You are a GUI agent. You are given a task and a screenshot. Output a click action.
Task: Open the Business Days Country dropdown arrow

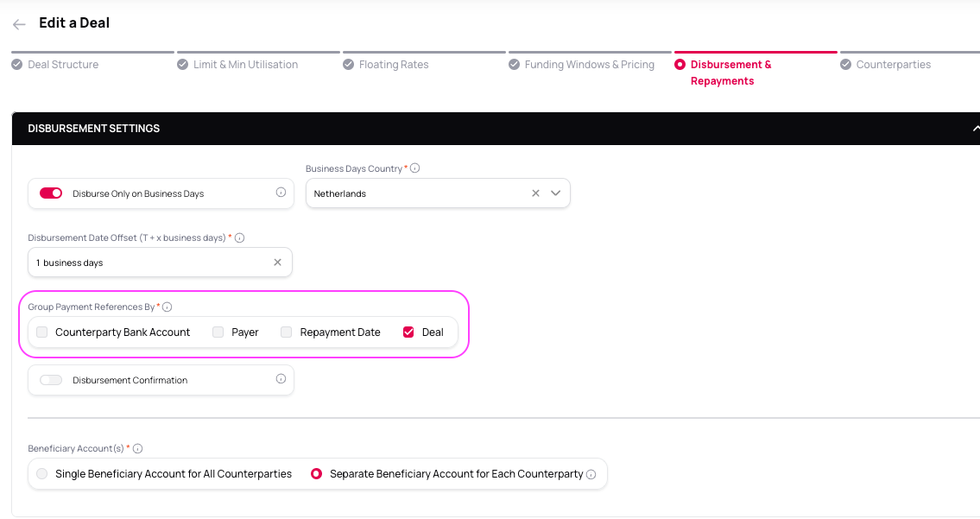[555, 193]
